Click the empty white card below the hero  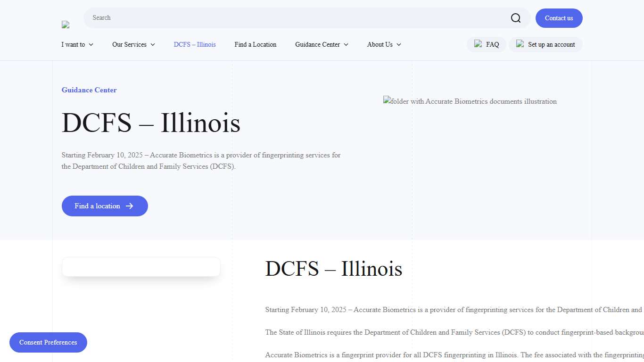coord(141,267)
